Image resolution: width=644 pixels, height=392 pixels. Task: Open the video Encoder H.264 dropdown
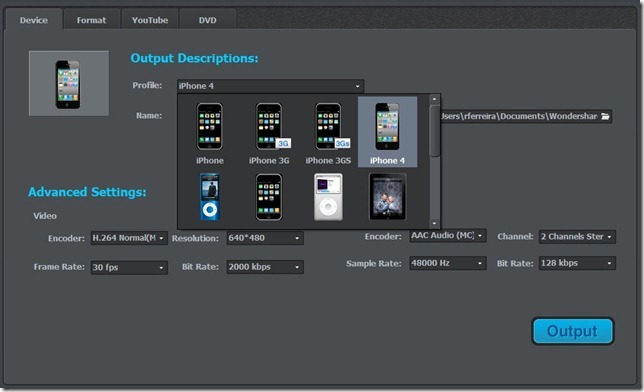[x=129, y=238]
